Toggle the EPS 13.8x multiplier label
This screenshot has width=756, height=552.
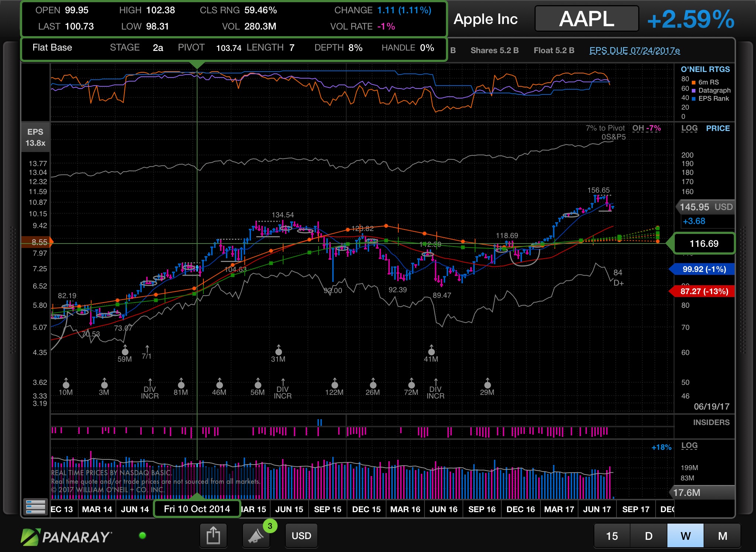(35, 137)
